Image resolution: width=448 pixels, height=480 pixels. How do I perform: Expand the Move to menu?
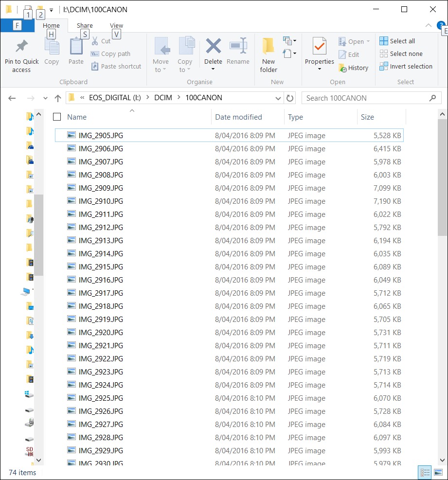[x=161, y=55]
